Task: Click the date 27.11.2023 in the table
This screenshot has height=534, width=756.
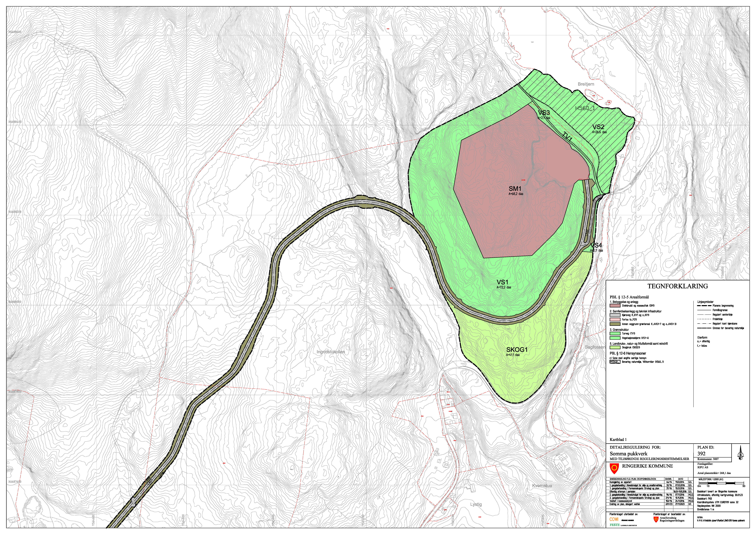Action: click(x=680, y=504)
